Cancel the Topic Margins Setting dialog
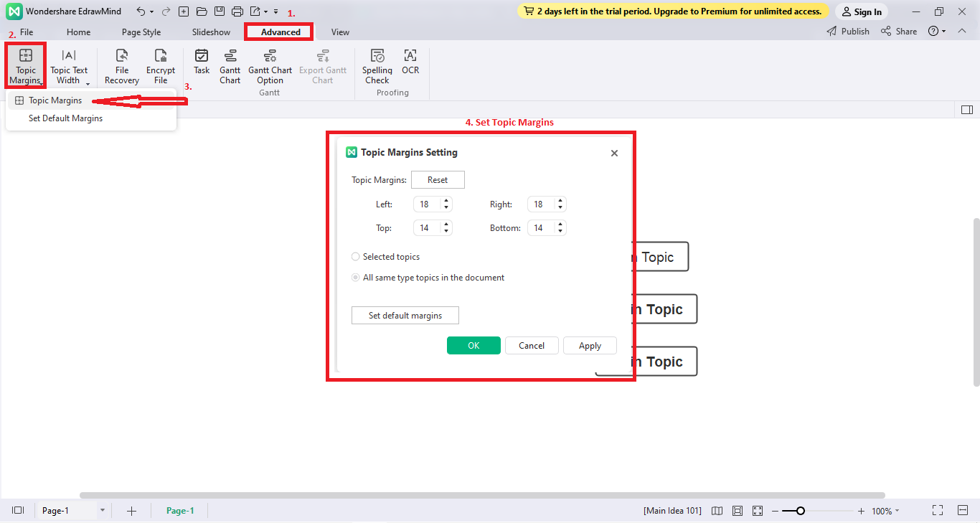Viewport: 980px width, 523px height. [x=532, y=346]
